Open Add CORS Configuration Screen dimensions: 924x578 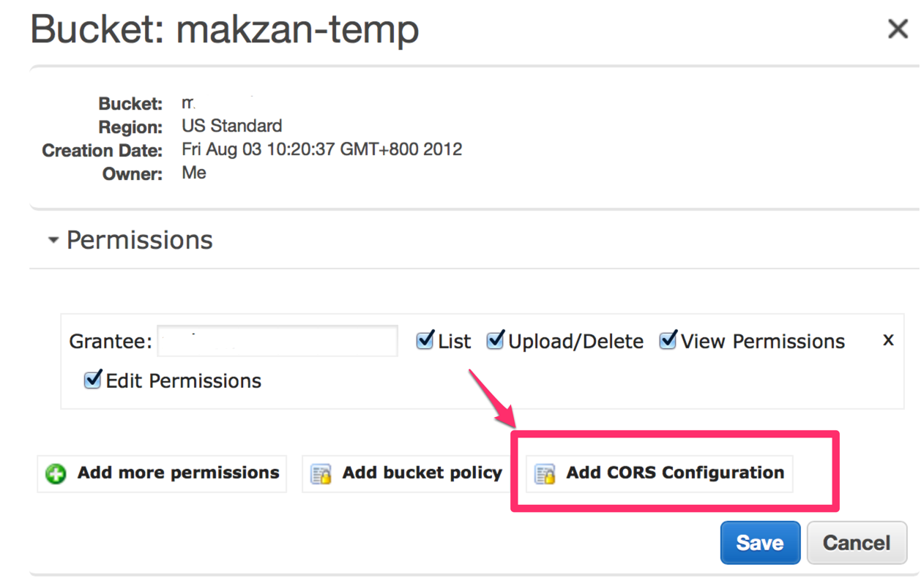(660, 473)
